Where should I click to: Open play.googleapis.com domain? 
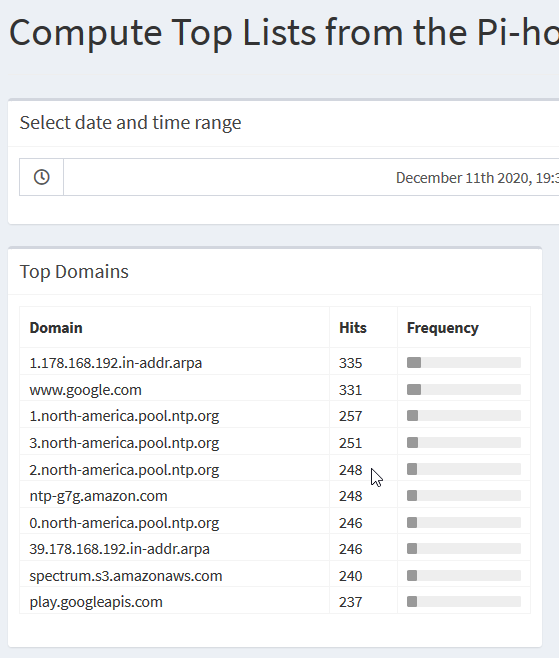(x=96, y=602)
